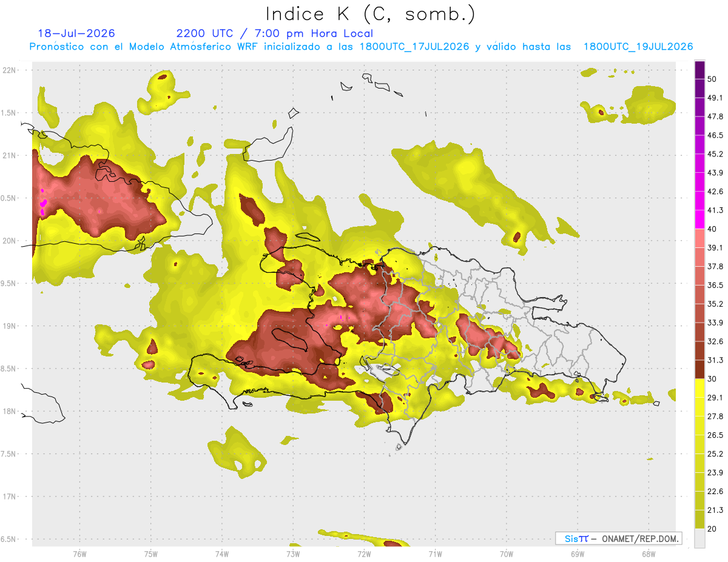The width and height of the screenshot is (728, 562).
Task: Click the color scale value 37.8
Action: pyautogui.click(x=715, y=266)
